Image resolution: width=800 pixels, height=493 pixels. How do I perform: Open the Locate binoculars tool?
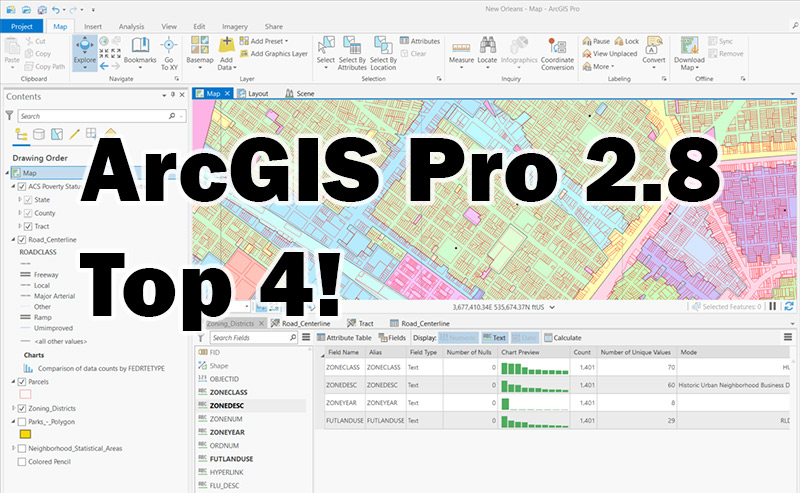pos(487,53)
